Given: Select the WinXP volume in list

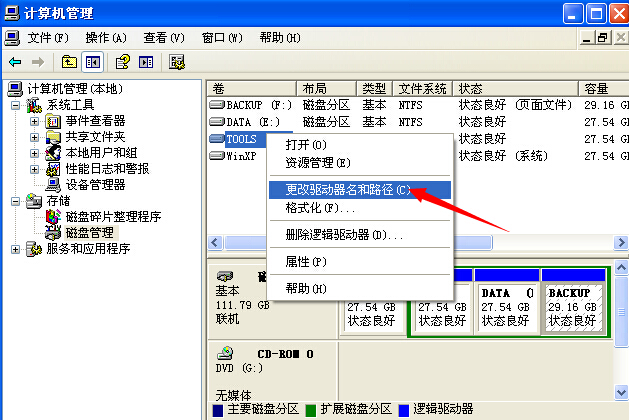Looking at the screenshot, I should click(240, 156).
